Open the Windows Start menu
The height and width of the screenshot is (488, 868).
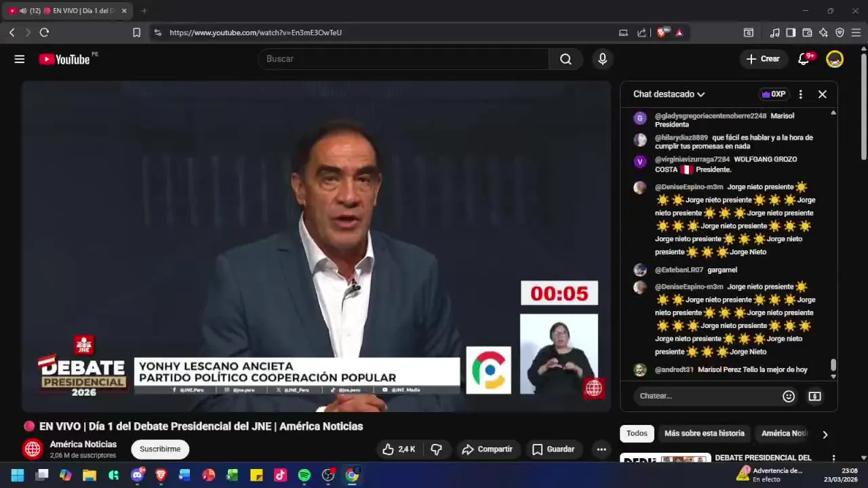click(17, 475)
